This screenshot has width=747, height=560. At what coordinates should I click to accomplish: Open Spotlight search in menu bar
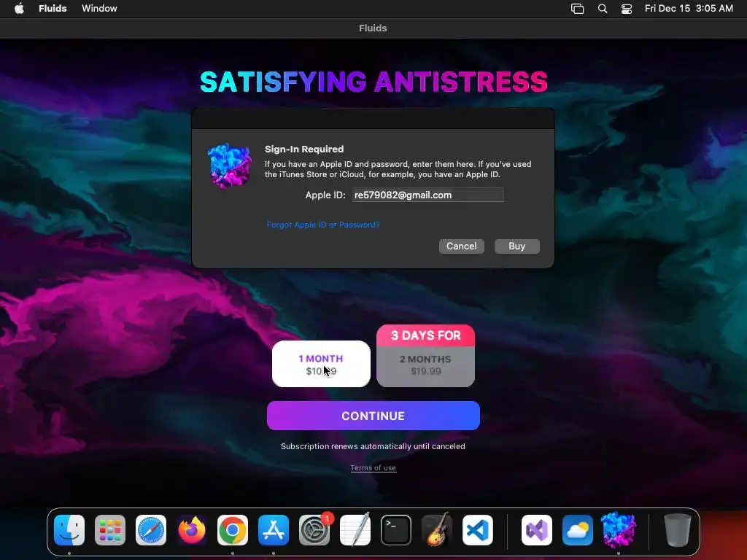(602, 9)
